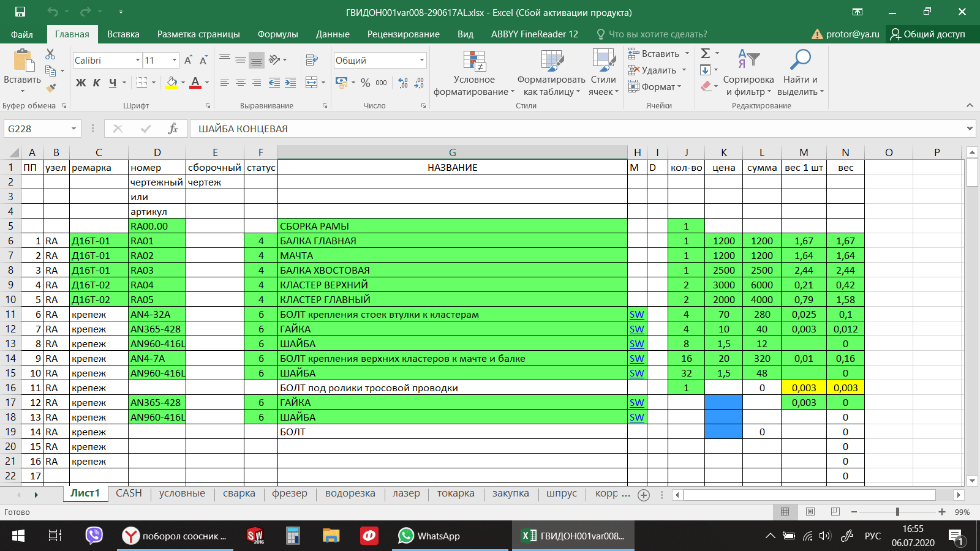Screen dimensions: 980x551
Task: Open the font size dropdown
Action: (x=175, y=60)
